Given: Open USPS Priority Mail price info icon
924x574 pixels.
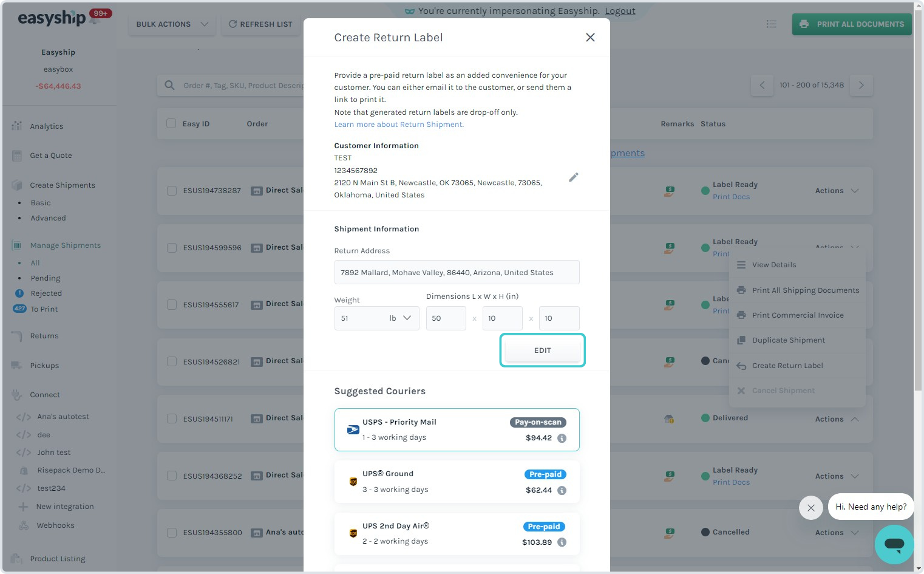Looking at the screenshot, I should tap(562, 439).
